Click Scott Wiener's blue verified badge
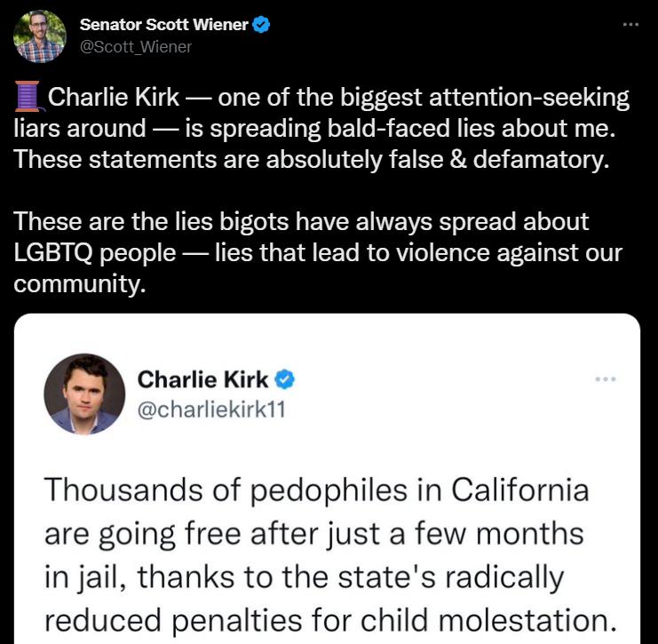Image resolution: width=658 pixels, height=644 pixels. [261, 25]
